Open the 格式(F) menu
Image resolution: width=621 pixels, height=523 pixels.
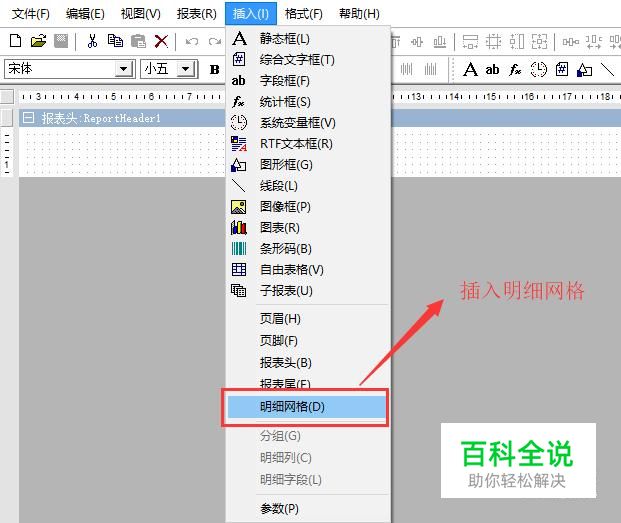[304, 14]
